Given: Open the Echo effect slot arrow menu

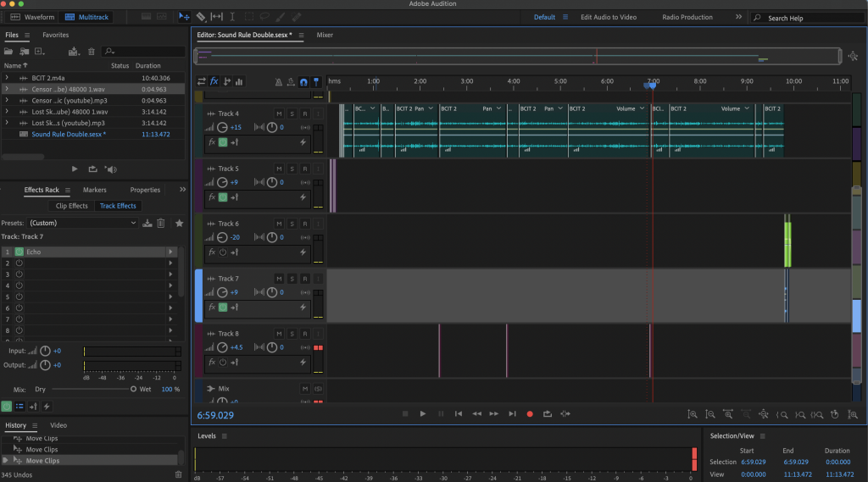Looking at the screenshot, I should (x=171, y=252).
